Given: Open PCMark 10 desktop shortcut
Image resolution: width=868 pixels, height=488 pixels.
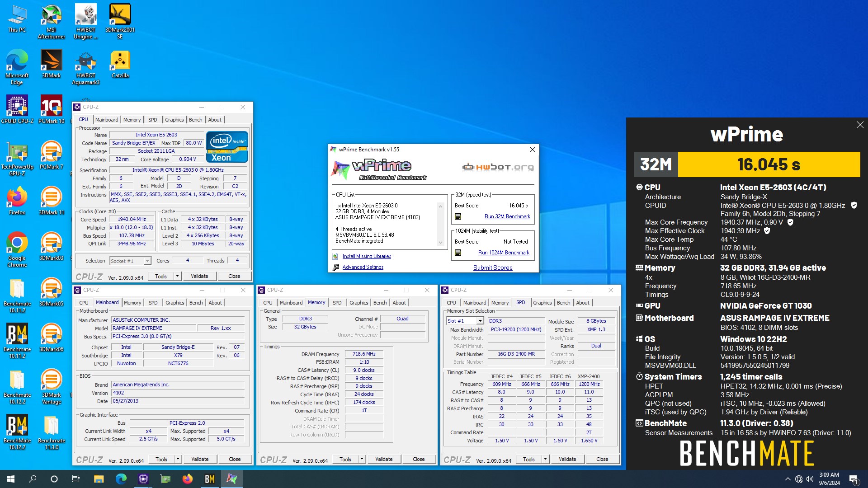Looking at the screenshot, I should pyautogui.click(x=51, y=109).
